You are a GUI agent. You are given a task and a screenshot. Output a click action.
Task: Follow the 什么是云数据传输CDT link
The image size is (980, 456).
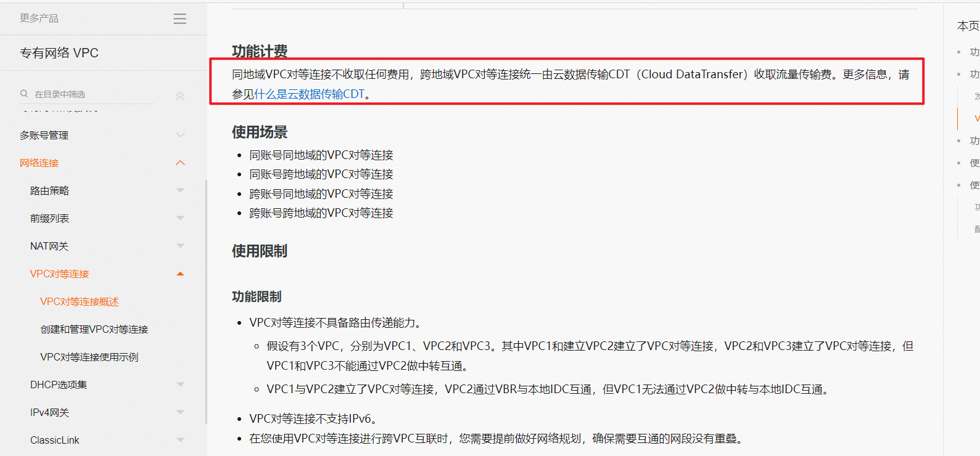310,94
